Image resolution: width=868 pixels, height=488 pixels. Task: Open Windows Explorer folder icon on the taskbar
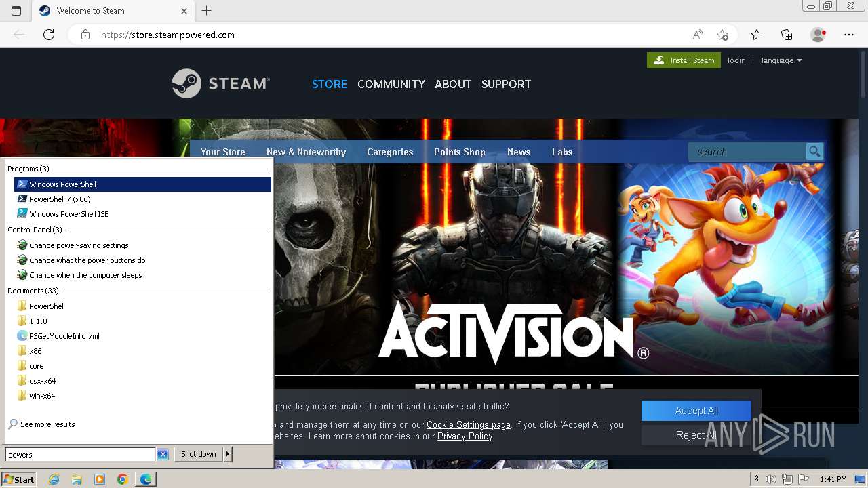[x=77, y=479]
